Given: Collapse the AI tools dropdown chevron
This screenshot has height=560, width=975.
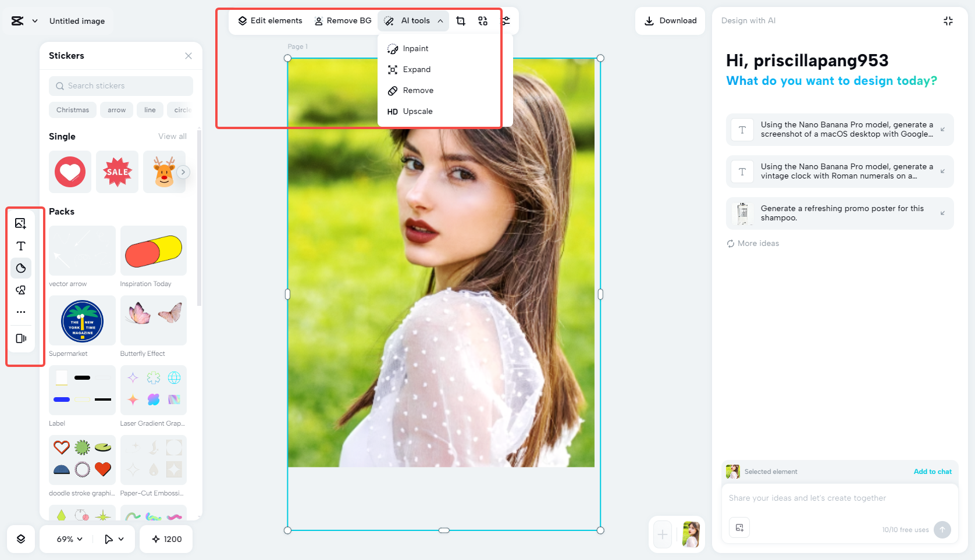Looking at the screenshot, I should (x=440, y=20).
